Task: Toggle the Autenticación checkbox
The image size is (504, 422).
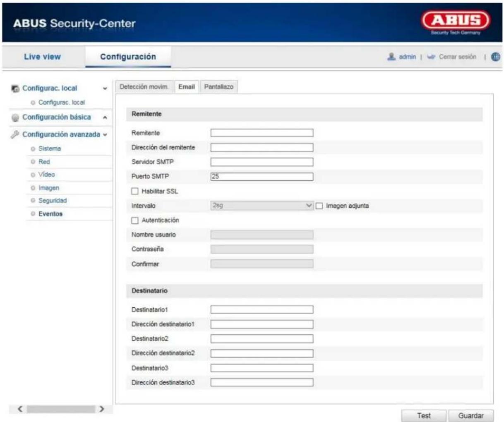Action: (x=135, y=221)
